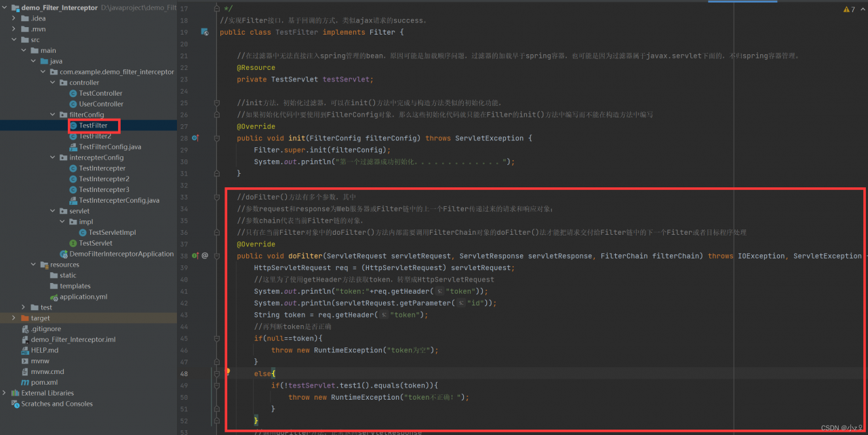Click the implements-method gutter icon on line 38
Viewport: 868px width, 435px height.
pos(195,256)
